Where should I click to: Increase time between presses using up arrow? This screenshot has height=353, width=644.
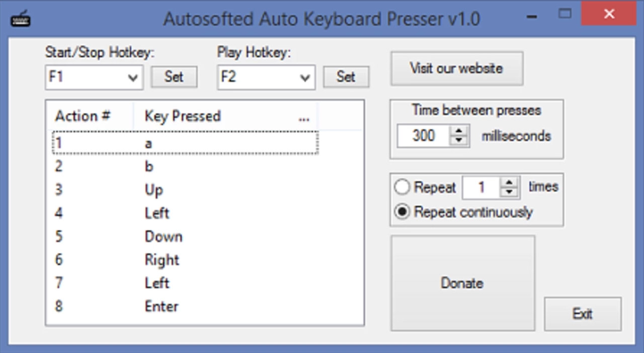(x=458, y=131)
